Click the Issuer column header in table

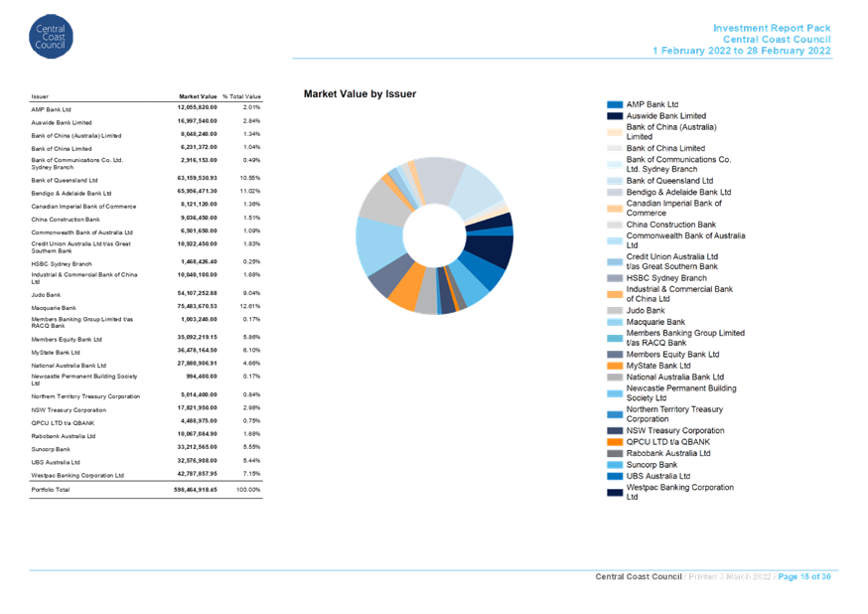tap(40, 95)
